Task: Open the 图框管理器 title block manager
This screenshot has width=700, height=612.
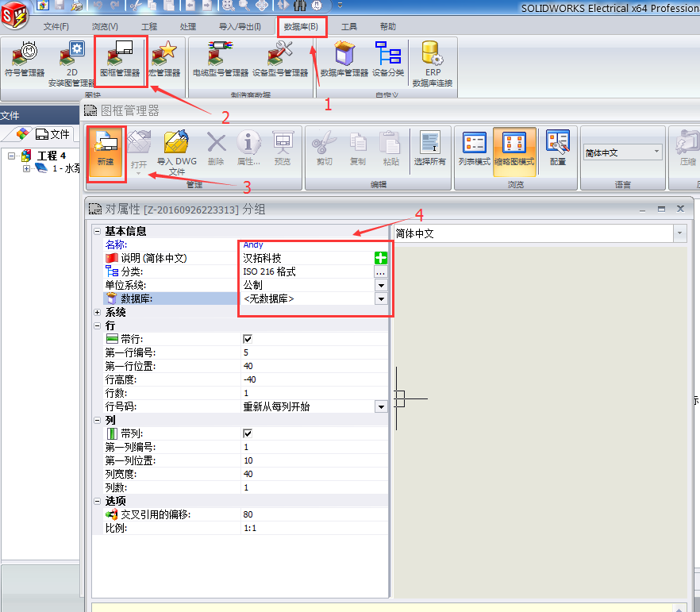Action: pos(120,59)
